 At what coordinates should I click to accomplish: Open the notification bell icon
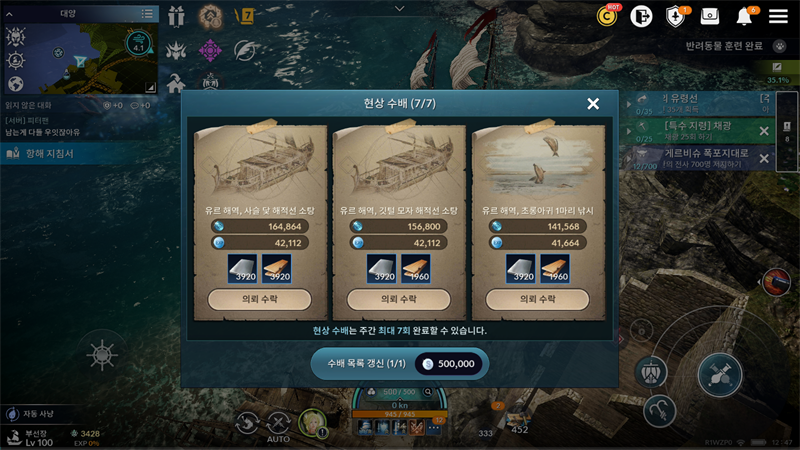click(x=744, y=16)
